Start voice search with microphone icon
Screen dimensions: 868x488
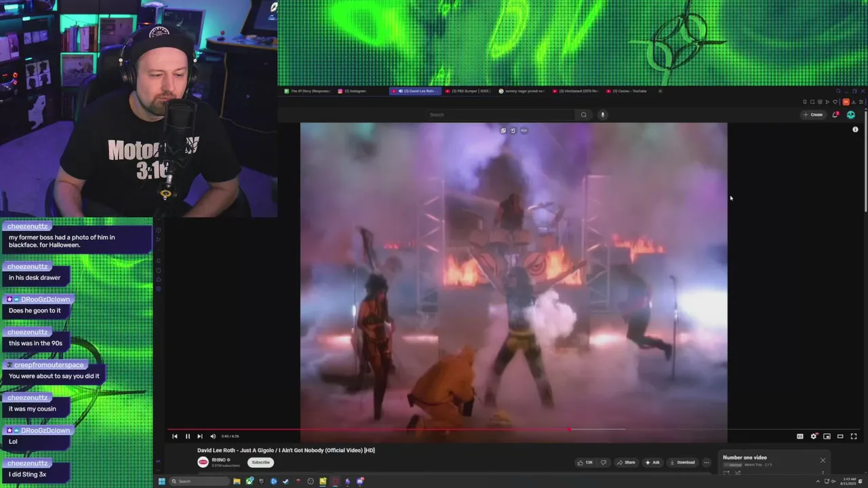click(602, 115)
